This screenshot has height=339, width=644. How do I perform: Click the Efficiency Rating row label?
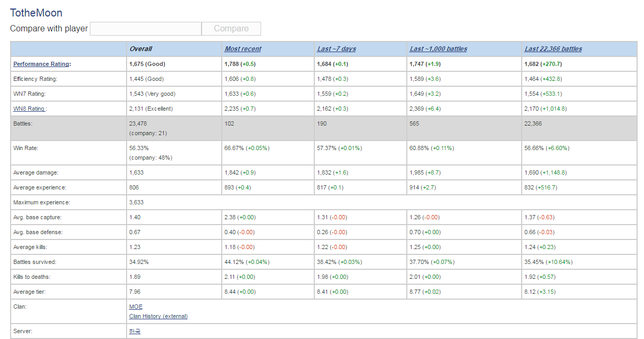pyautogui.click(x=35, y=79)
